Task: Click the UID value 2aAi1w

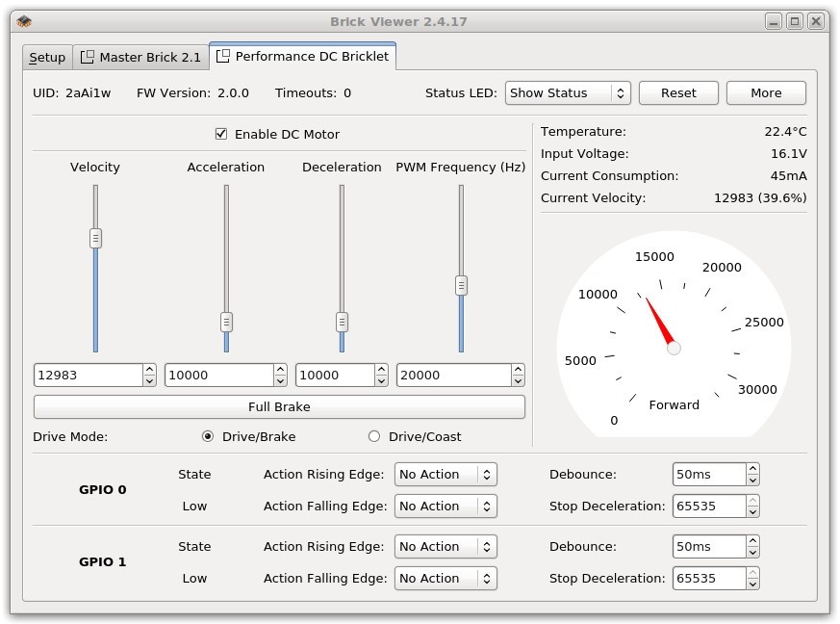Action: [88, 93]
